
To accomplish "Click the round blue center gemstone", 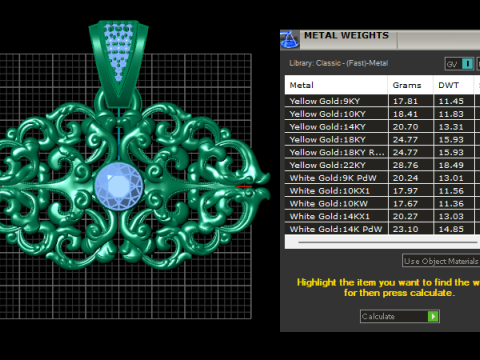I will point(119,186).
